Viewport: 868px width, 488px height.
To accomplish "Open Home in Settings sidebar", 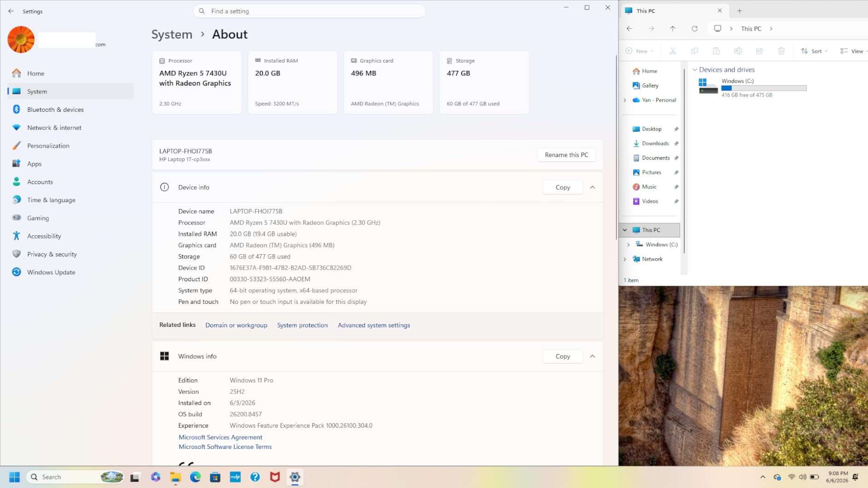I will tap(70, 73).
